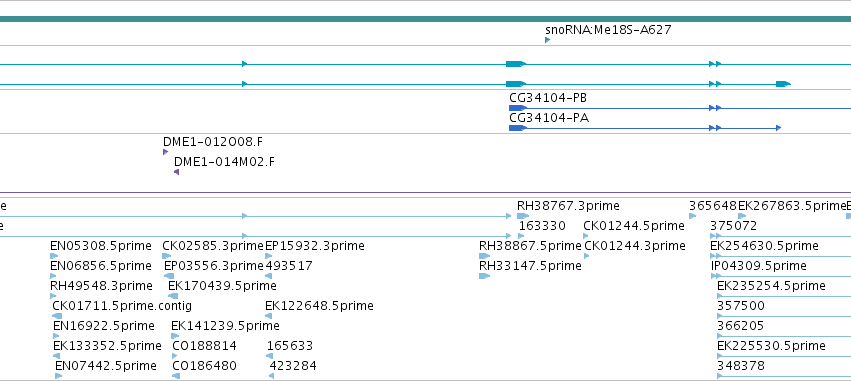Click the glyph under EK170439.5prime

173,296
